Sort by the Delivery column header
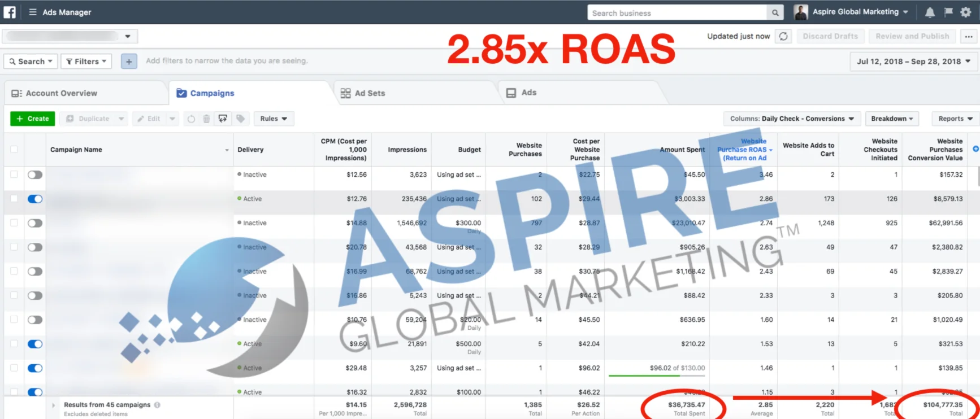Viewport: 980px width, 419px height. (x=274, y=150)
